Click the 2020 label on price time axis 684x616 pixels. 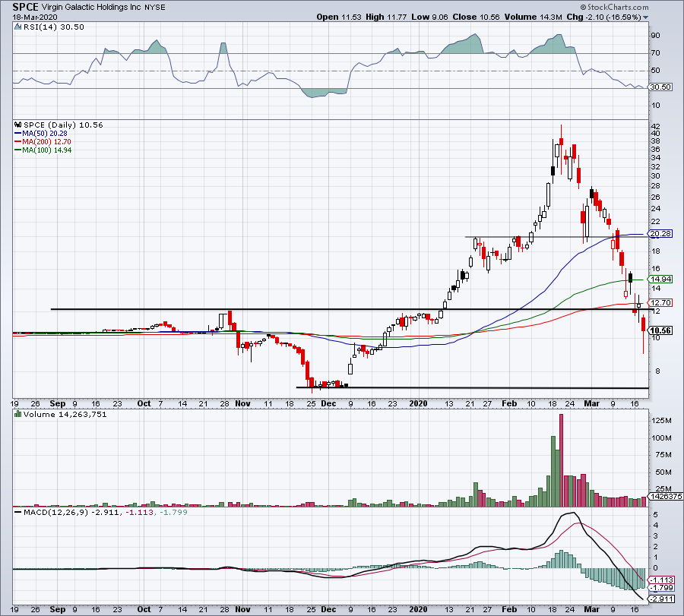(x=418, y=403)
